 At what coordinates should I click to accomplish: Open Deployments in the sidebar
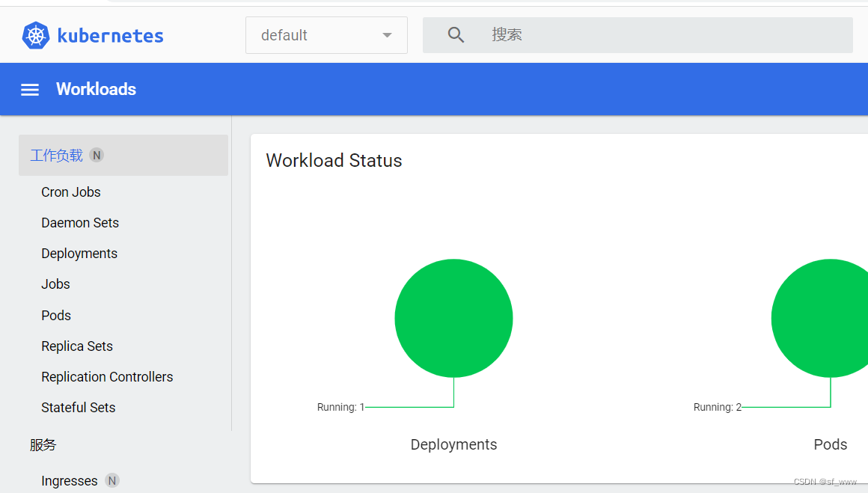(79, 254)
